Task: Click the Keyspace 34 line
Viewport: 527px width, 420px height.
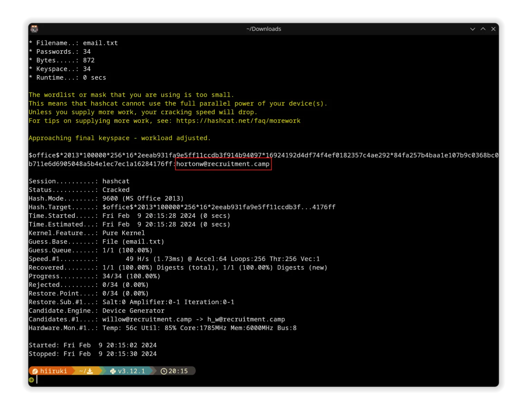Action: tap(60, 69)
